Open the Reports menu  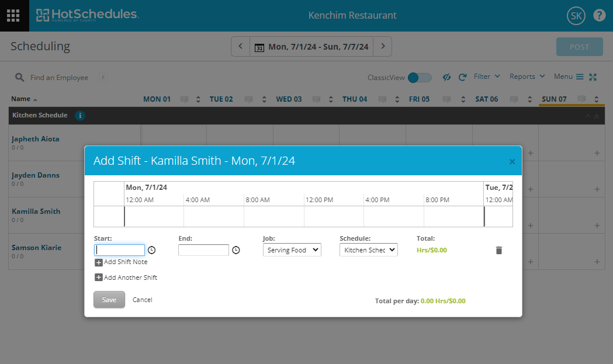[x=527, y=77]
